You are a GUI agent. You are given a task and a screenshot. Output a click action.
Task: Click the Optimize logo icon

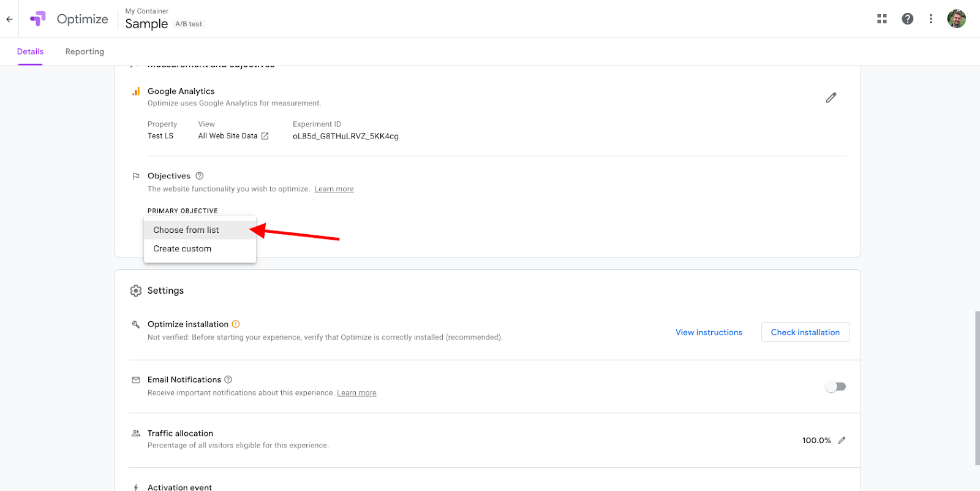click(38, 19)
